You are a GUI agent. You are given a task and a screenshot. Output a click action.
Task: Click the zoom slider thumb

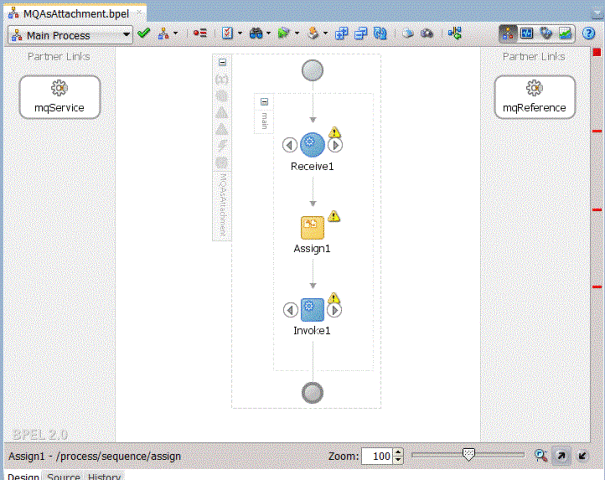(x=468, y=455)
